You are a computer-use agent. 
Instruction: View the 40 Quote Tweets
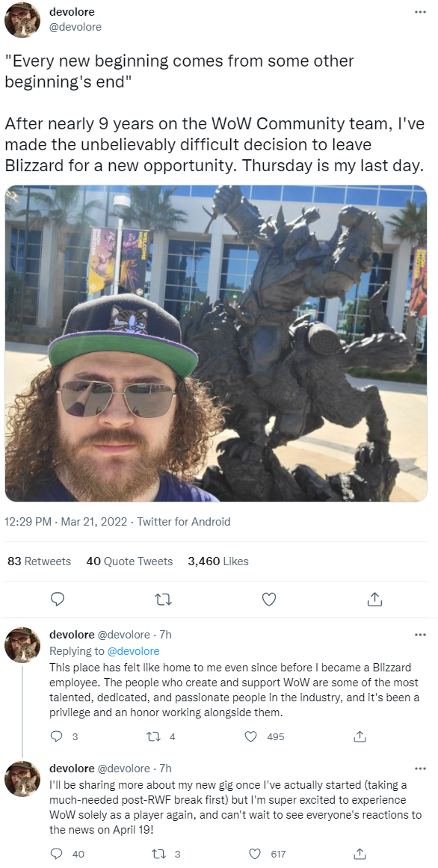129,561
